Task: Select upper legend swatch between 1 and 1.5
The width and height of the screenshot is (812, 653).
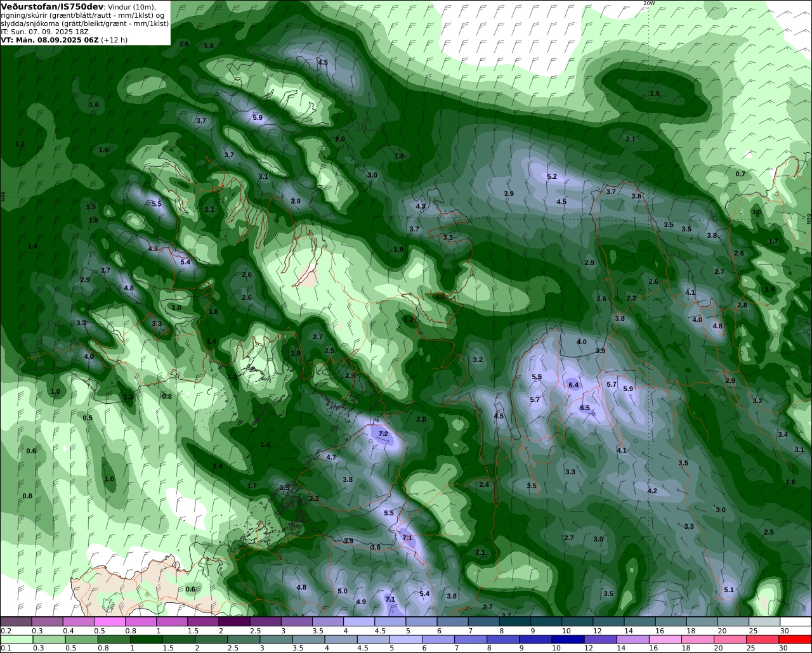Action: (x=172, y=622)
